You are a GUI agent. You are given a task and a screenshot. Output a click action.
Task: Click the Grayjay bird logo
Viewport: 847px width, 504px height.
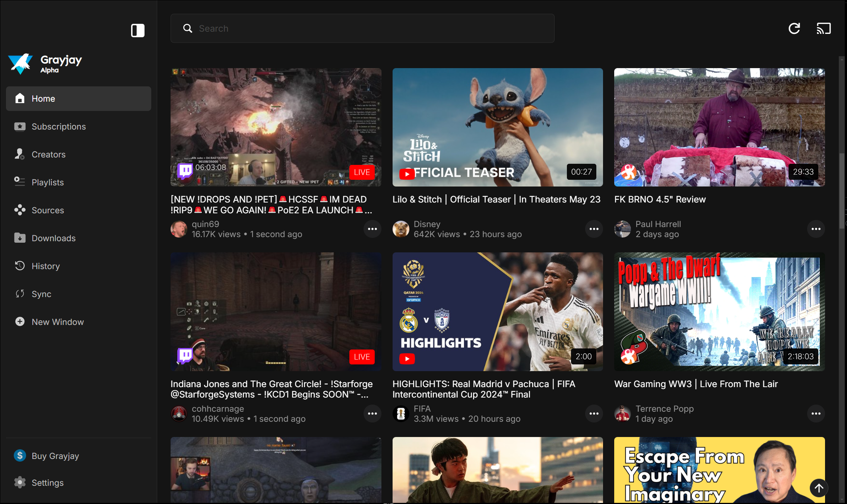[21, 64]
